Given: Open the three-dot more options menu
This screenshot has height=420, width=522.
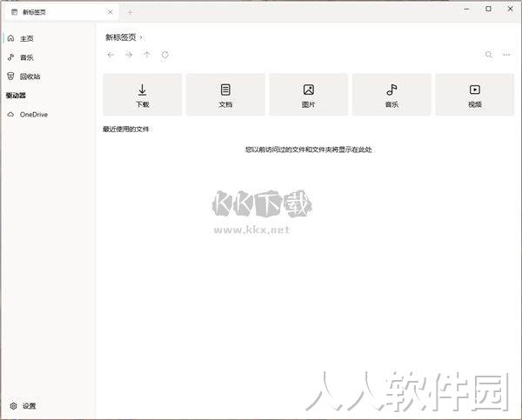Looking at the screenshot, I should (506, 55).
